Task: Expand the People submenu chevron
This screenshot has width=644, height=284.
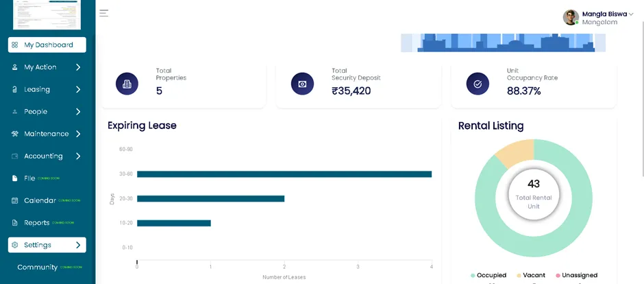Action: pos(78,112)
